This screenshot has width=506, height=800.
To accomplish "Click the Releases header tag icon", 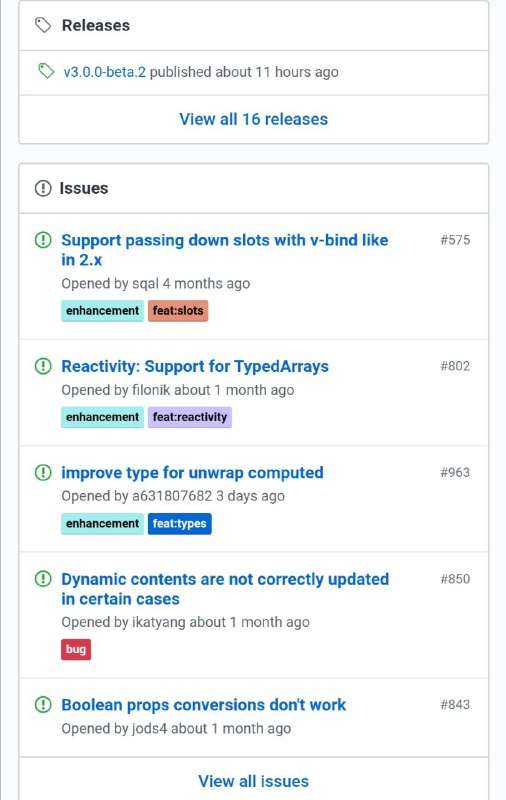I will tap(43, 25).
